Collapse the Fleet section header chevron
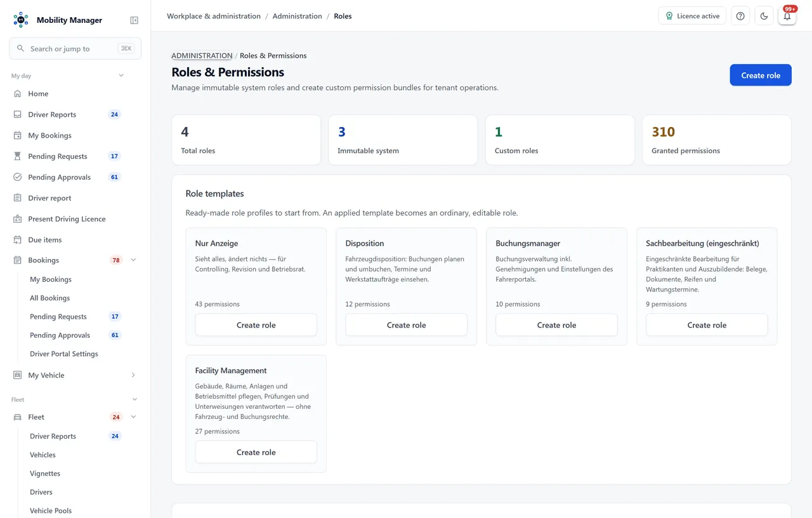 point(134,399)
